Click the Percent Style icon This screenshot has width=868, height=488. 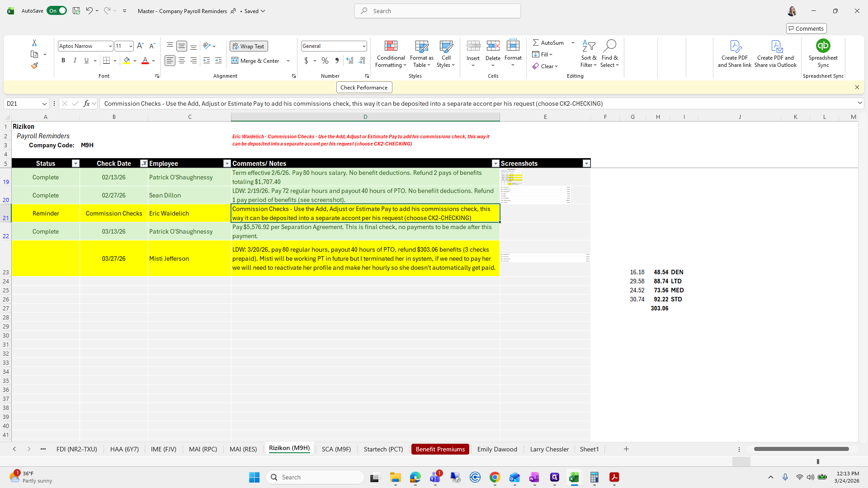point(325,61)
